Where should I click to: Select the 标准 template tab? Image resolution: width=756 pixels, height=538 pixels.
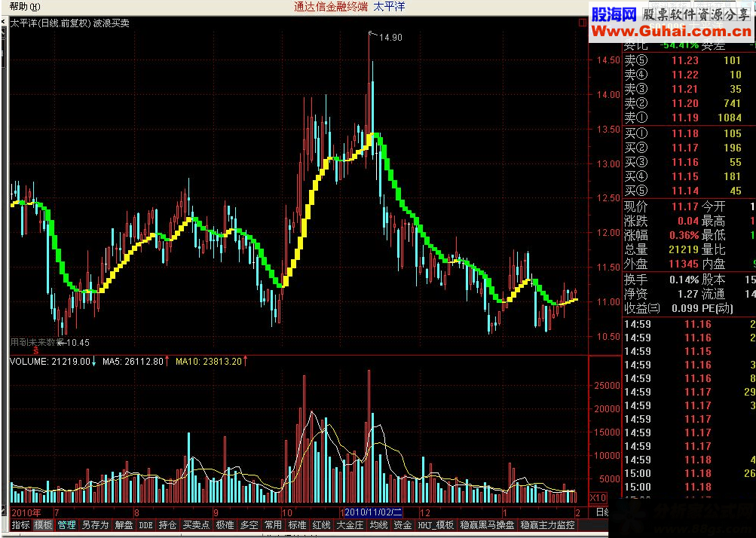(297, 525)
